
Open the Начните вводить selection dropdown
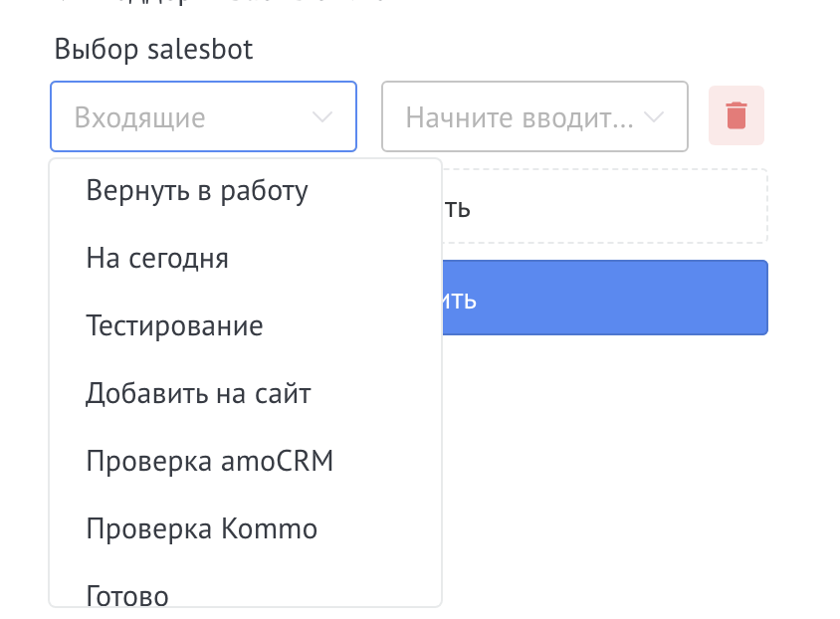[534, 116]
